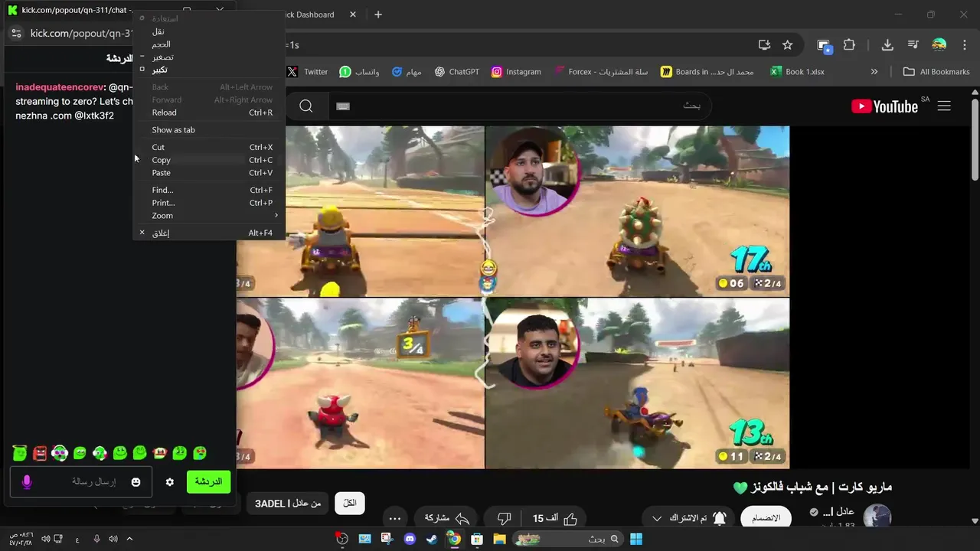980x551 pixels.
Task: Click in the YouTube search field
Action: (x=521, y=106)
